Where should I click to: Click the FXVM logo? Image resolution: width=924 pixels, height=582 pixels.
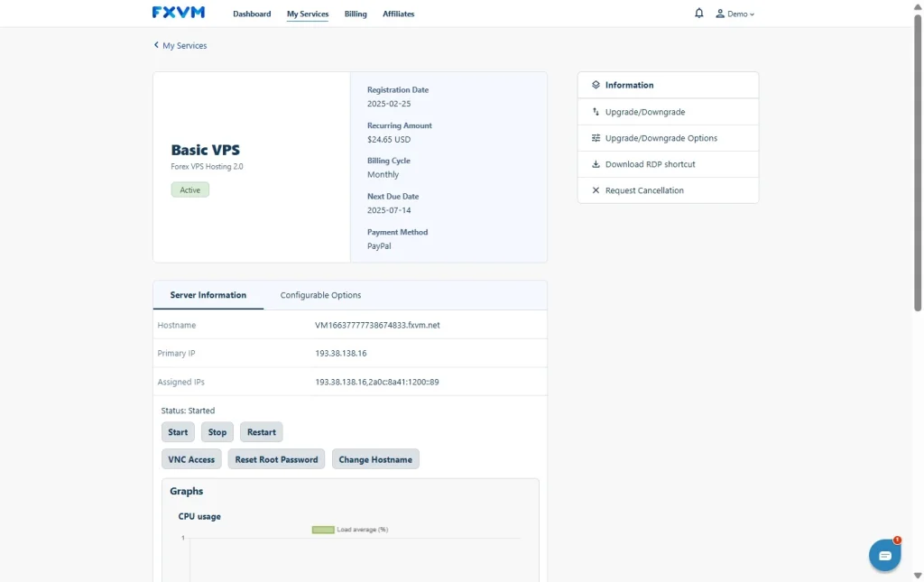[179, 13]
